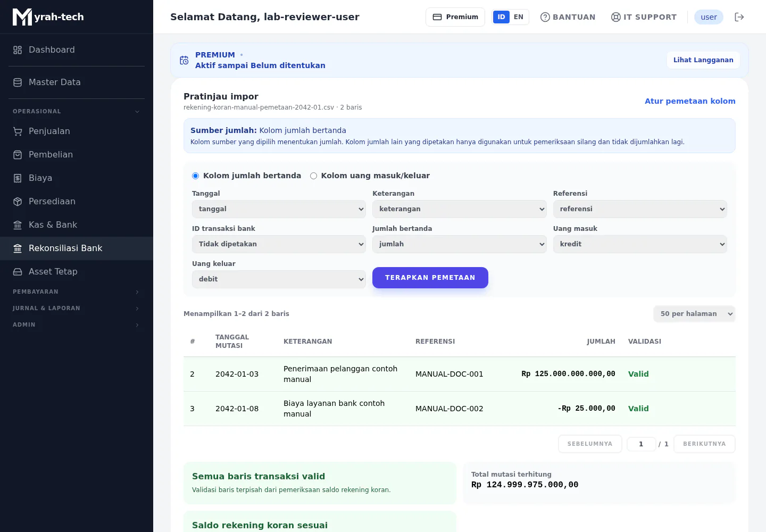Change the 50 per halaman selector
This screenshot has height=532, width=766.
[694, 314]
